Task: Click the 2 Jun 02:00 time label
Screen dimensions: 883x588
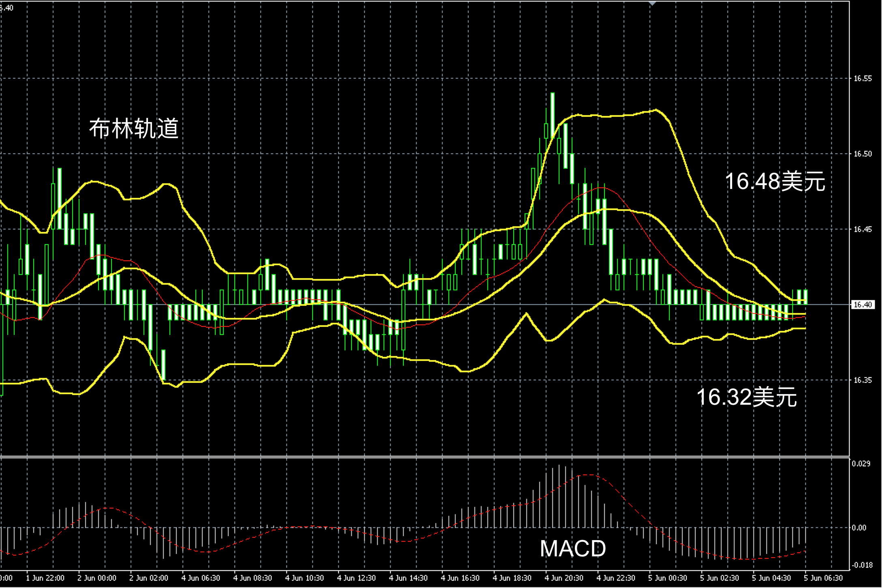Action: pos(149,578)
